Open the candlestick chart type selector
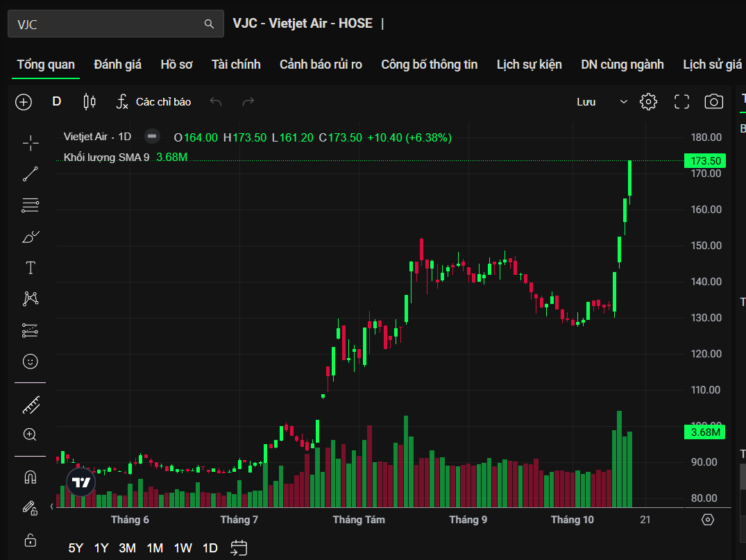This screenshot has width=746, height=560. [x=89, y=102]
